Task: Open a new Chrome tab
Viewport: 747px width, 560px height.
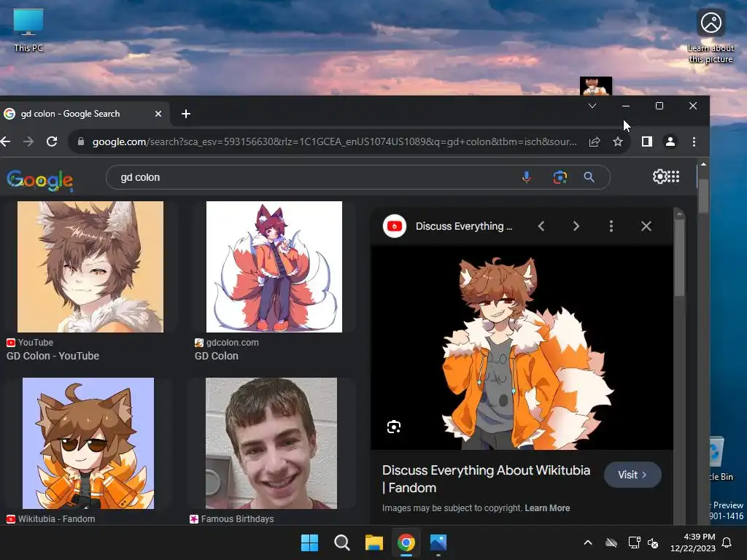Action: pyautogui.click(x=186, y=114)
